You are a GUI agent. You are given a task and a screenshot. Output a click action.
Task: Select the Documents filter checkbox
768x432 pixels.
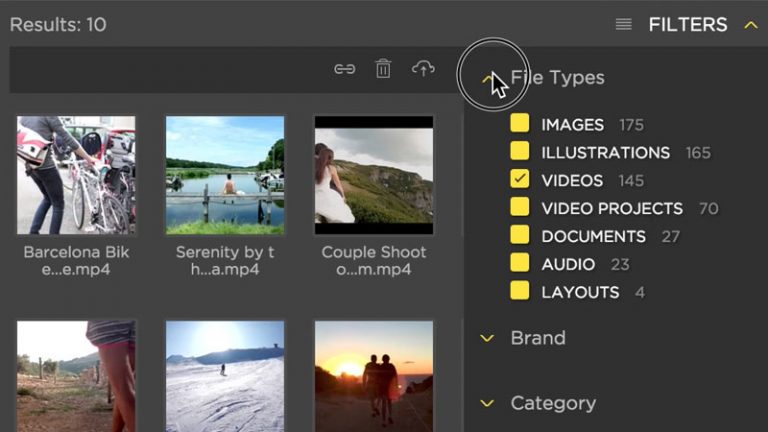[519, 236]
